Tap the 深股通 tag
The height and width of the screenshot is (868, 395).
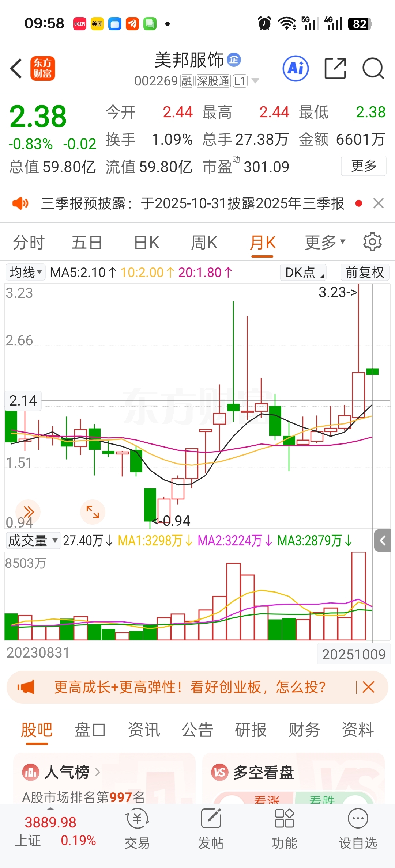[x=213, y=81]
